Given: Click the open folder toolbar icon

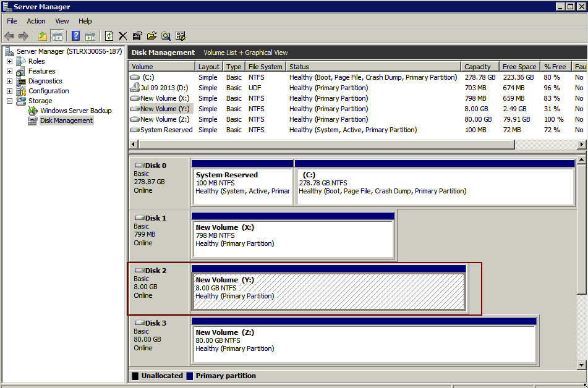Looking at the screenshot, I should (x=151, y=36).
